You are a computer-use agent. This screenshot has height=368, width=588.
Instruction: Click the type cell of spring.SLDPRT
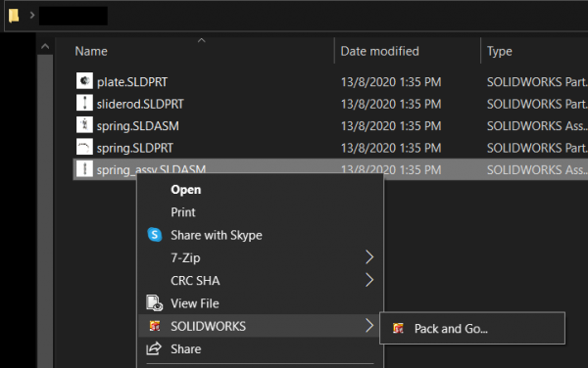click(537, 148)
